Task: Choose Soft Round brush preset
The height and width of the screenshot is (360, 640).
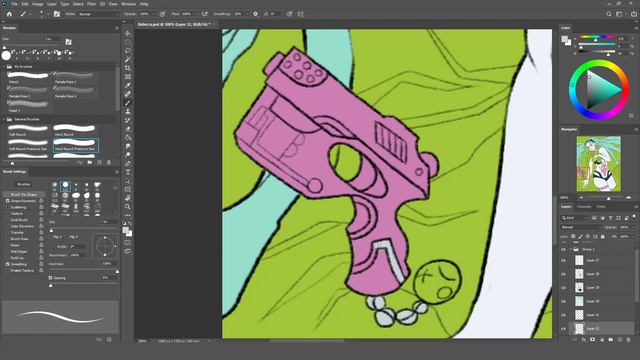Action: click(28, 130)
